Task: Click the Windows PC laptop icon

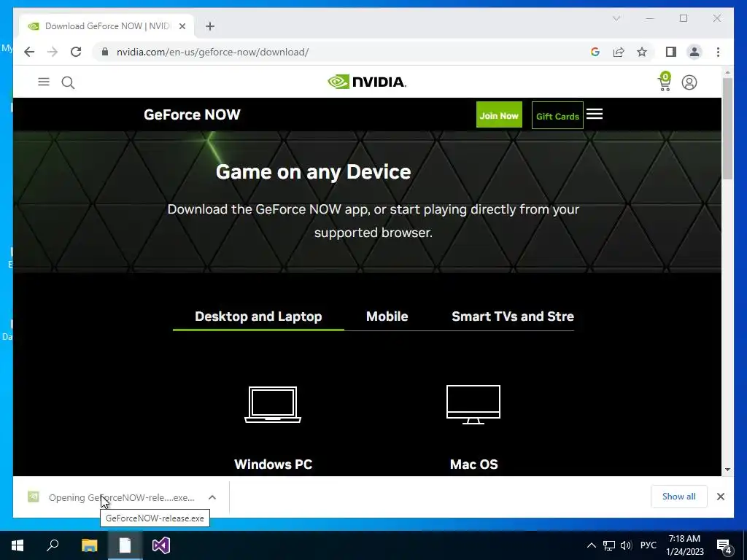Action: coord(273,404)
